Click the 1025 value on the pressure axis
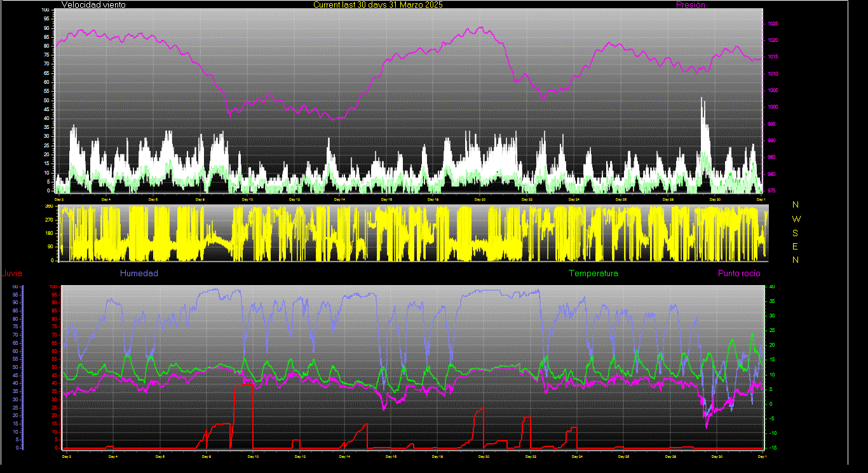Viewport: 868px width, 473px height. coord(773,23)
